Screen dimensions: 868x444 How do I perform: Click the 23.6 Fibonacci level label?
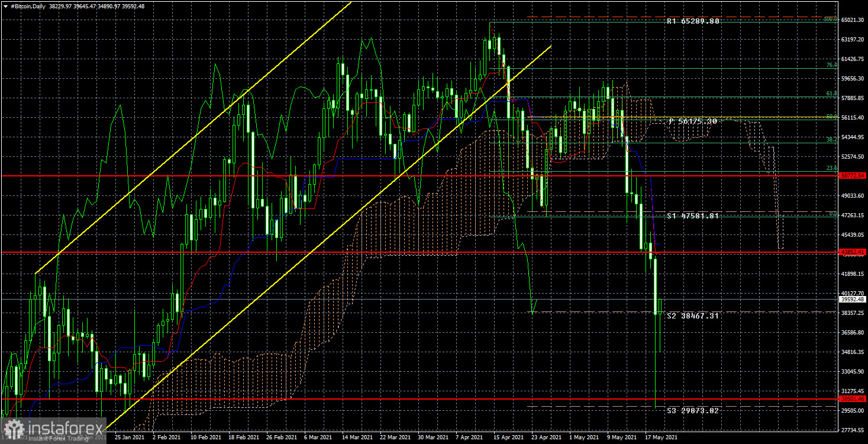click(x=831, y=168)
